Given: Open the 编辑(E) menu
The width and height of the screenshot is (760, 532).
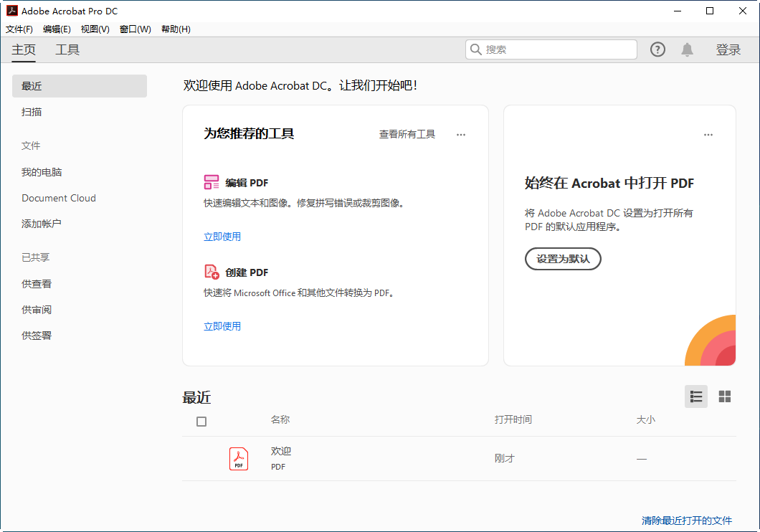Looking at the screenshot, I should [x=57, y=29].
